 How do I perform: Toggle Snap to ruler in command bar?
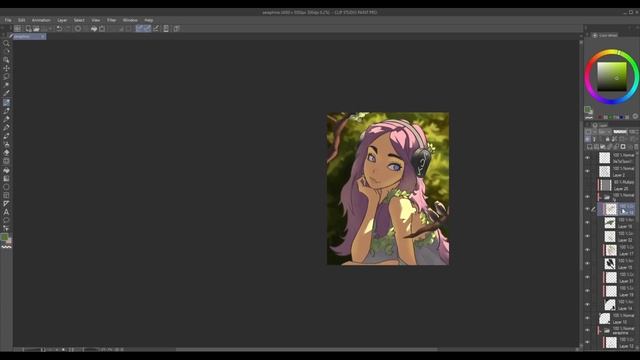point(139,29)
